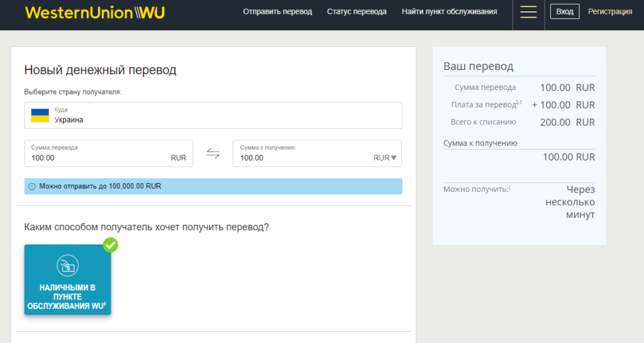Click the 100.00 RUR amount under Сумма к получению summary
This screenshot has height=343, width=644.
[x=569, y=157]
